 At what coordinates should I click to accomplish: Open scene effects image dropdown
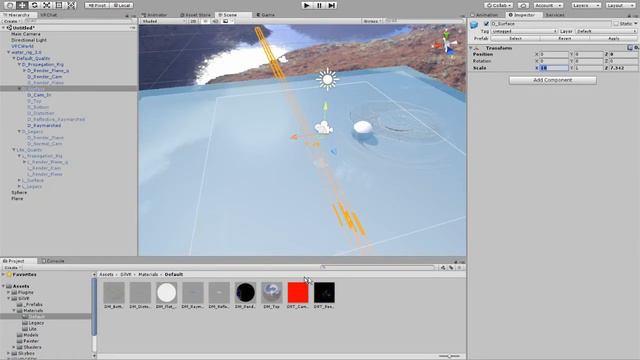click(x=227, y=21)
